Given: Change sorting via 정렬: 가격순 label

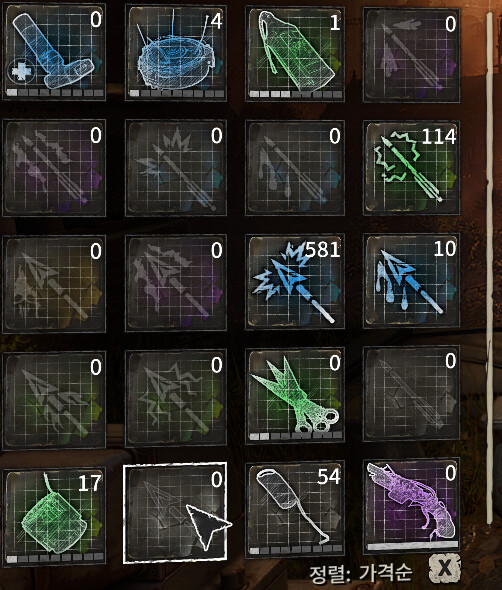Looking at the screenshot, I should point(361,573).
